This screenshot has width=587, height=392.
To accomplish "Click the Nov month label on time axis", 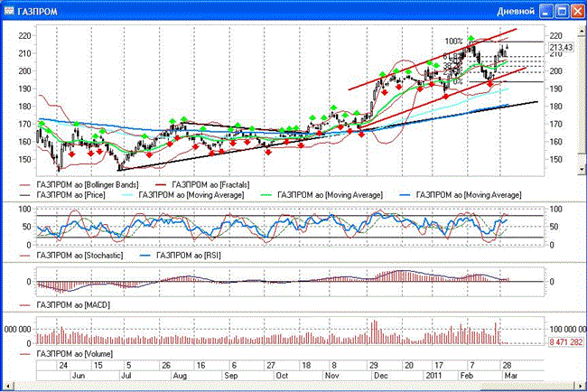I will [x=332, y=376].
